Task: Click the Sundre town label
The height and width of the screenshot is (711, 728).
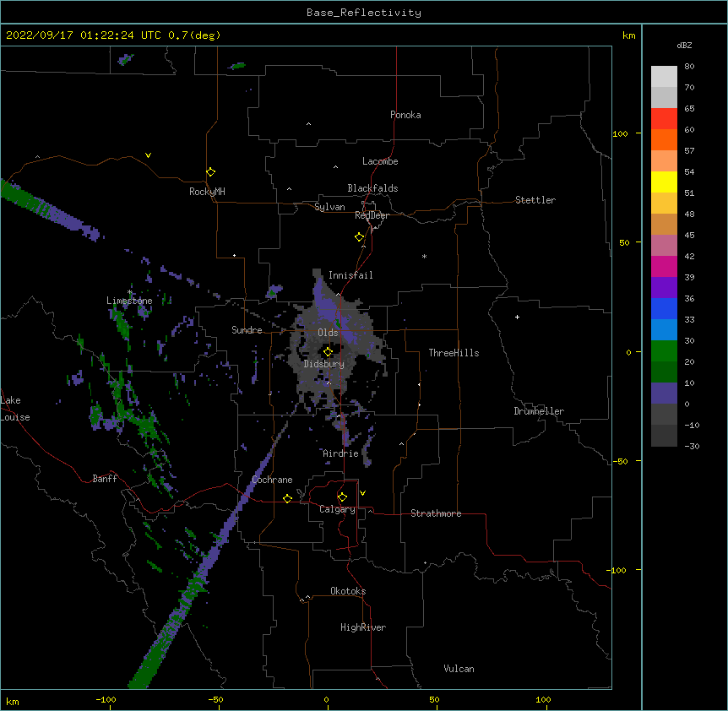Action: [247, 330]
